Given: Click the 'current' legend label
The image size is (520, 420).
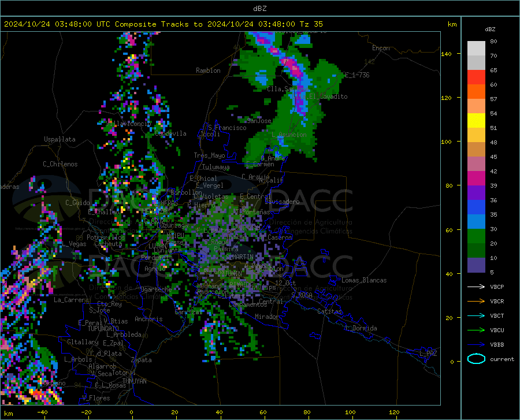Looking at the screenshot, I should pyautogui.click(x=502, y=359).
